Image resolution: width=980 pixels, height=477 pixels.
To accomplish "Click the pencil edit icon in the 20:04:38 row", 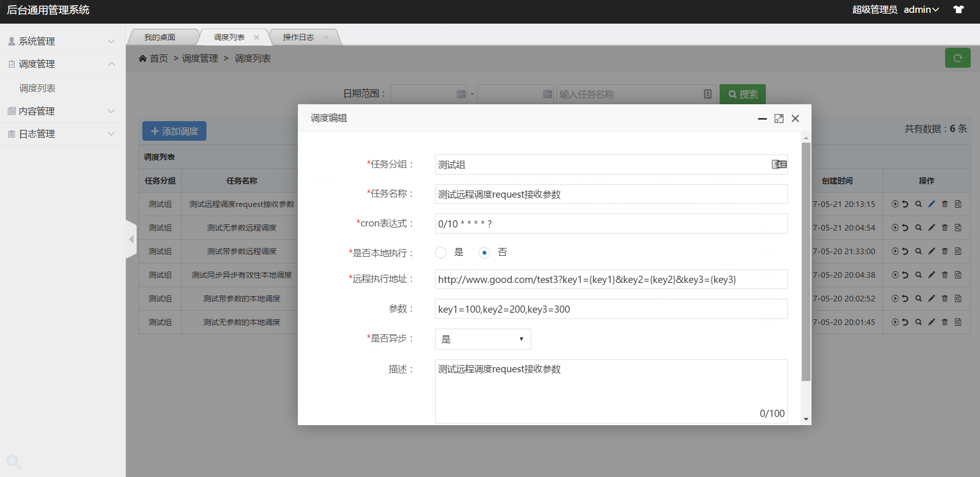I will point(932,275).
